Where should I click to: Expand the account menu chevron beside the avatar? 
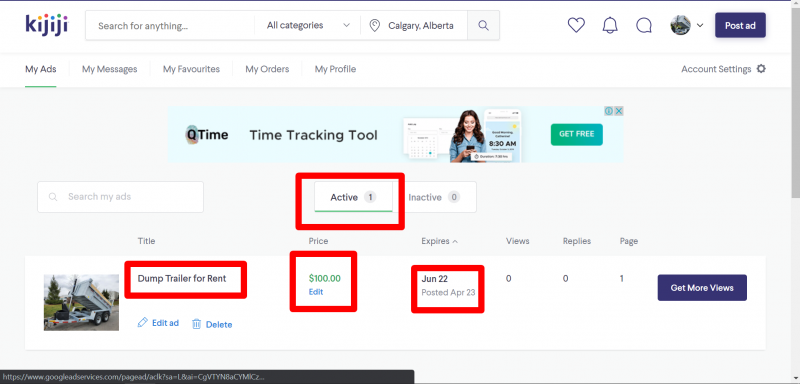tap(700, 25)
